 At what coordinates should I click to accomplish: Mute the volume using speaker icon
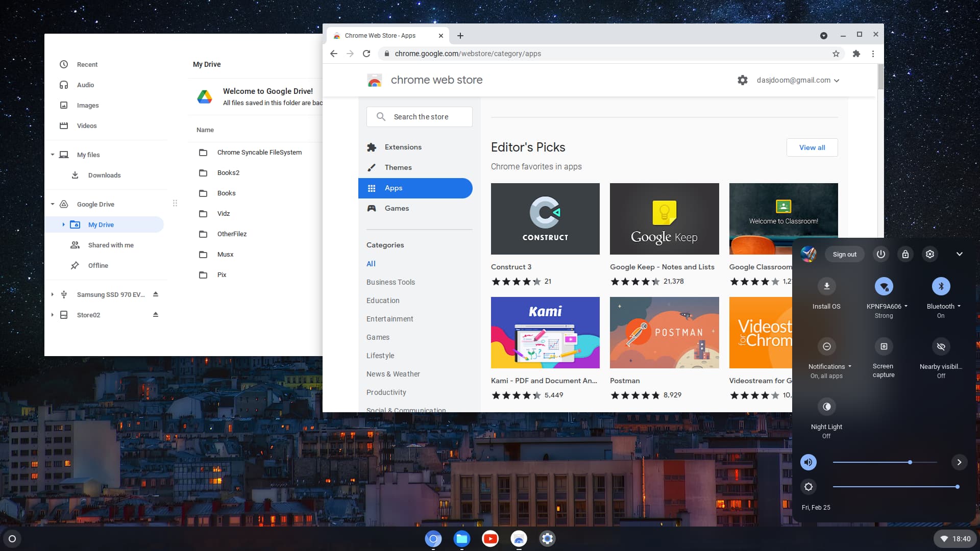(x=808, y=462)
